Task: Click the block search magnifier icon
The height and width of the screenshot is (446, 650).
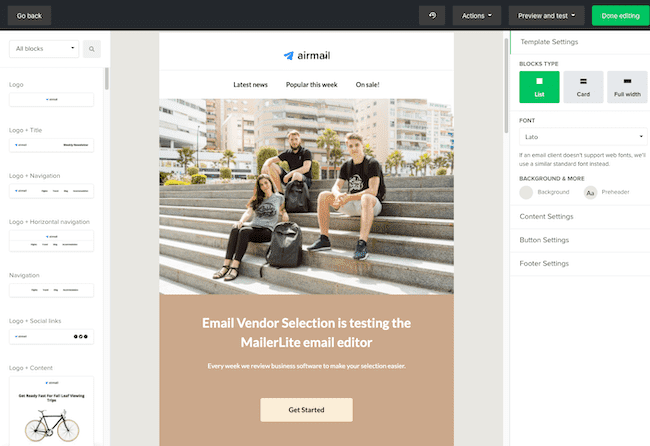Action: [92, 49]
